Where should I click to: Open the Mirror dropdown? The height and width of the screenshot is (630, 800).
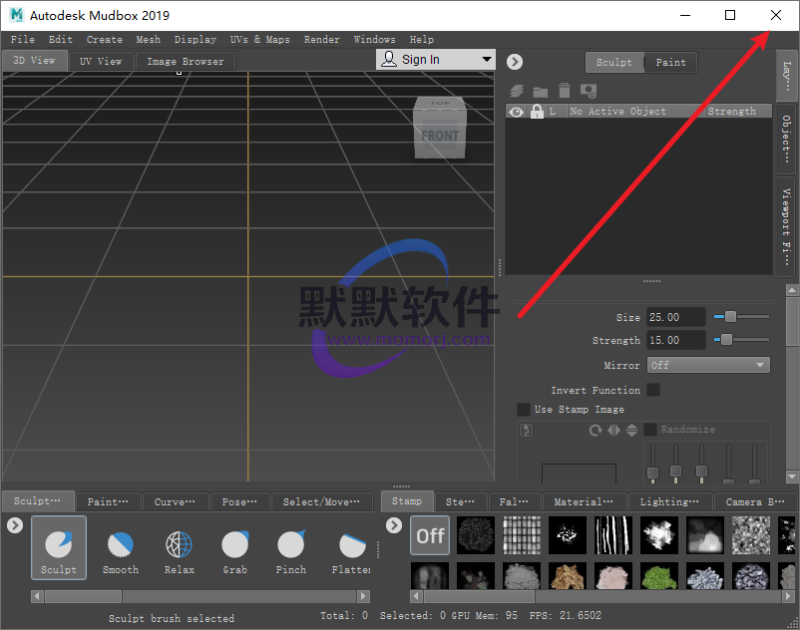pyautogui.click(x=708, y=366)
